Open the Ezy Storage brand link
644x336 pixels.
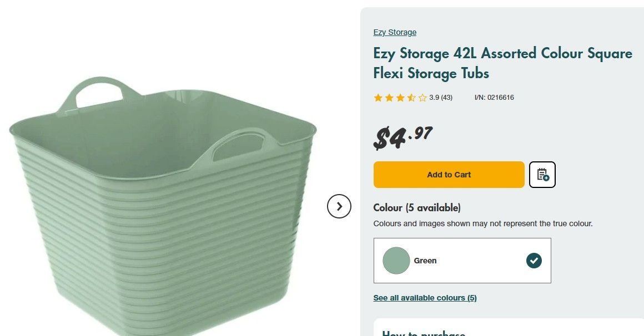pos(395,32)
